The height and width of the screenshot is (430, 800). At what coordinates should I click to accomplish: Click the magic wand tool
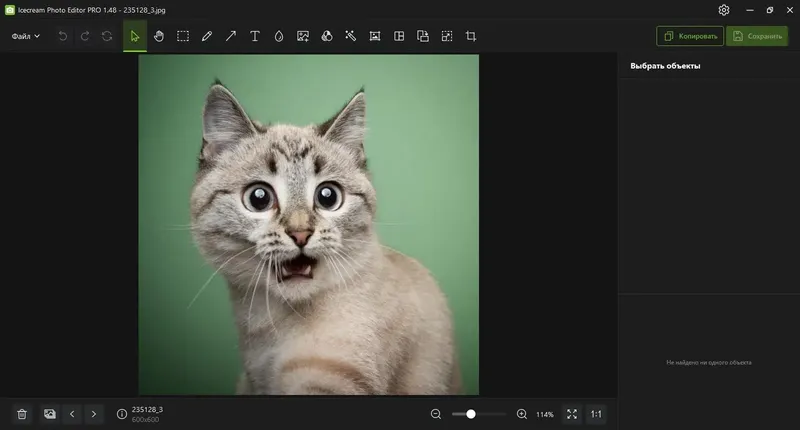click(x=351, y=36)
